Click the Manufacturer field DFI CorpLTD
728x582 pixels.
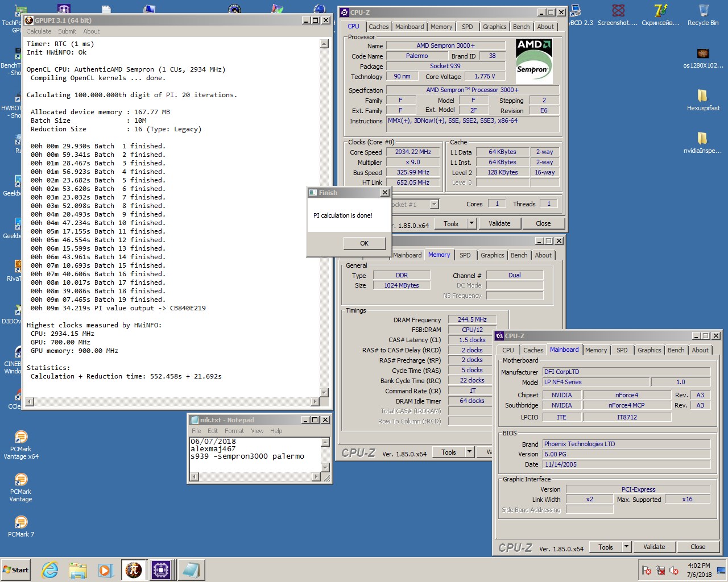[x=626, y=372]
